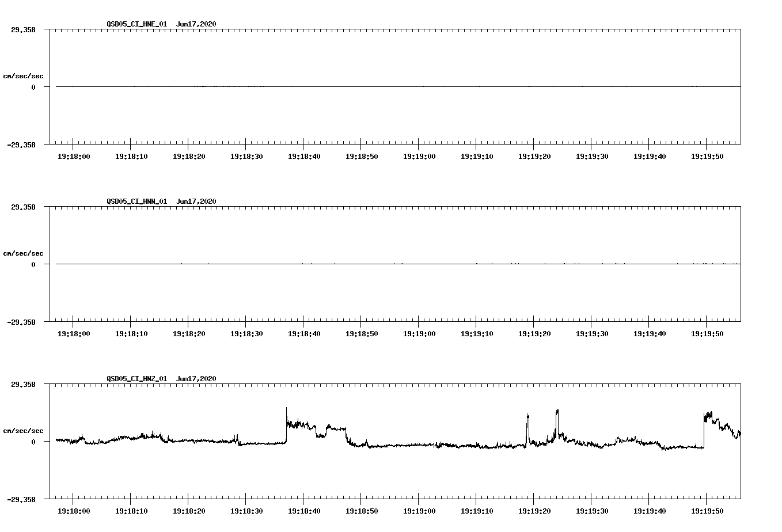The width and height of the screenshot is (782, 532).
Task: Click the 29.358 upper limit of HNE plot
Action: (23, 29)
